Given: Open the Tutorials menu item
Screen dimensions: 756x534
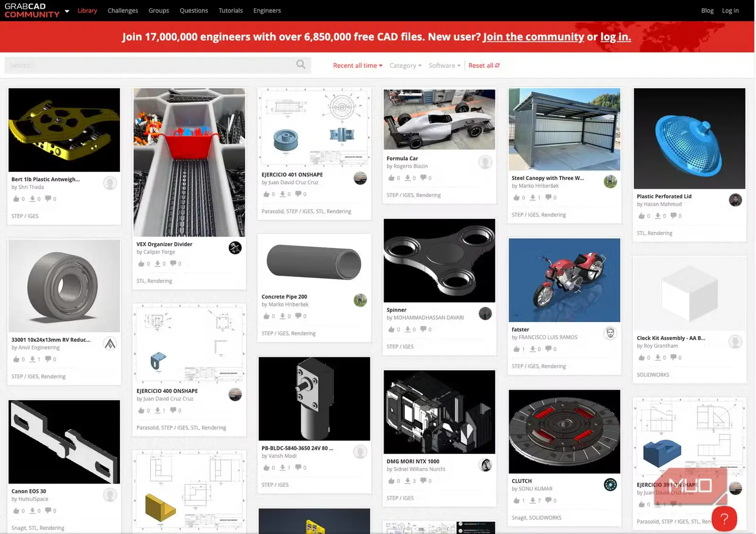Looking at the screenshot, I should pyautogui.click(x=231, y=10).
